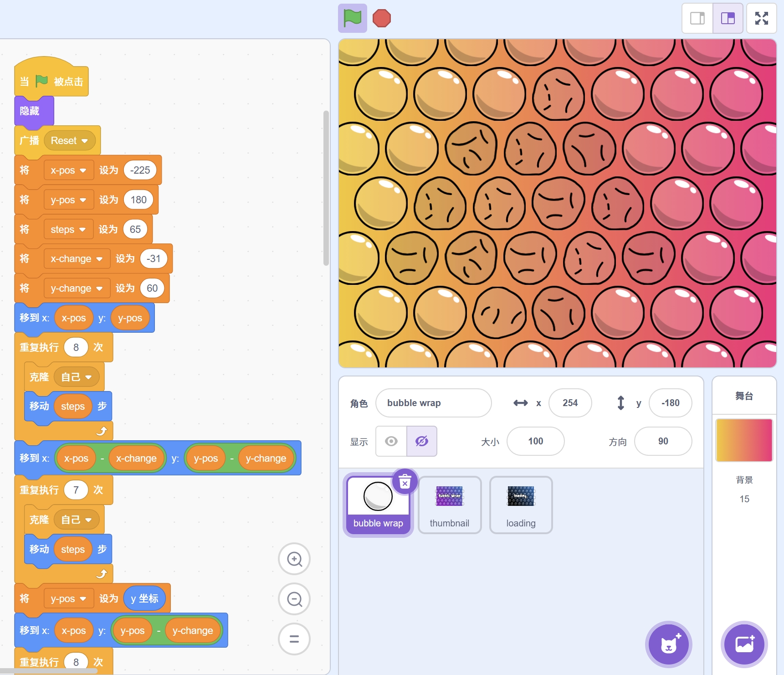Select the stage gradient backdrop thumbnail
This screenshot has width=784, height=675.
(744, 440)
